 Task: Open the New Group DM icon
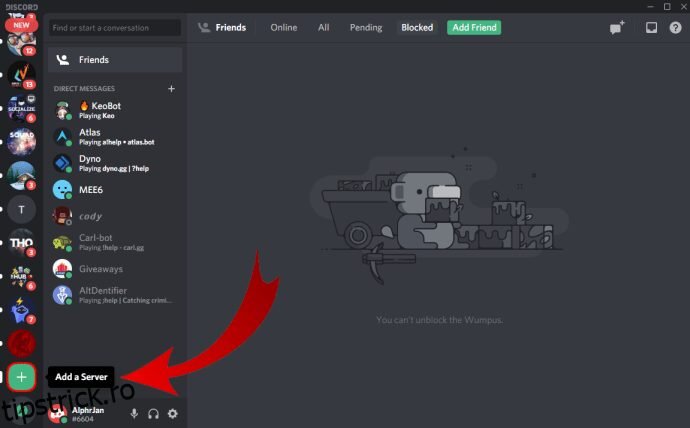click(617, 28)
